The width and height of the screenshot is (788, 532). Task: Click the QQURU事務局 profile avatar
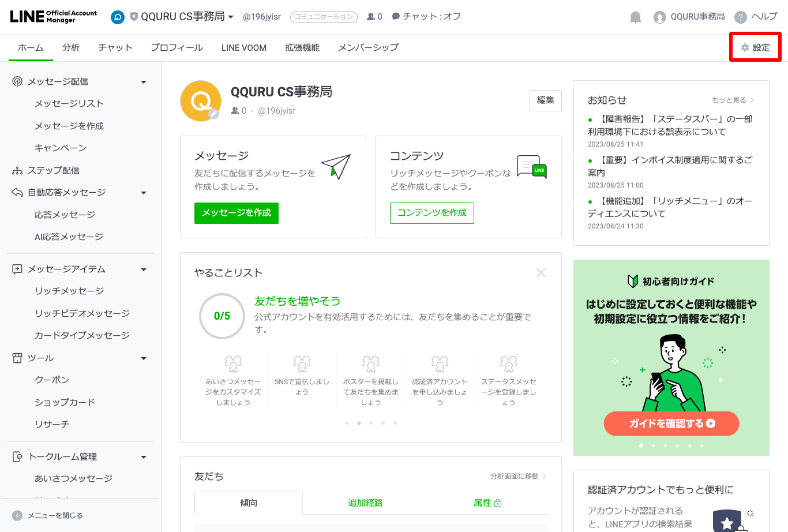(659, 17)
